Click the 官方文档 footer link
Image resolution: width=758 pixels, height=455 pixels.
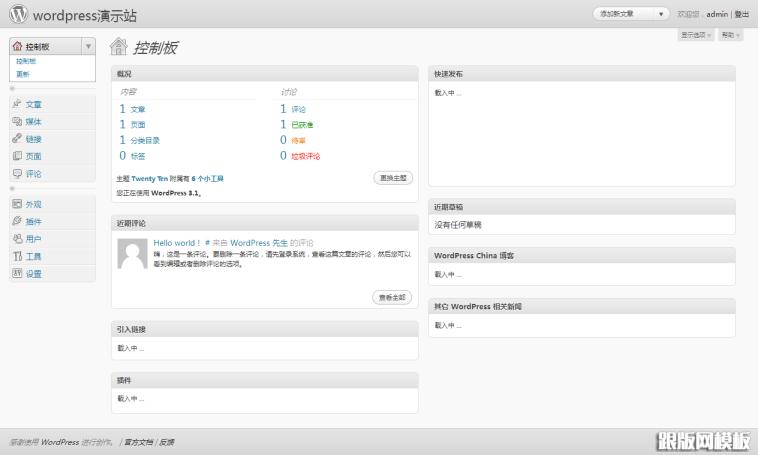coord(139,442)
